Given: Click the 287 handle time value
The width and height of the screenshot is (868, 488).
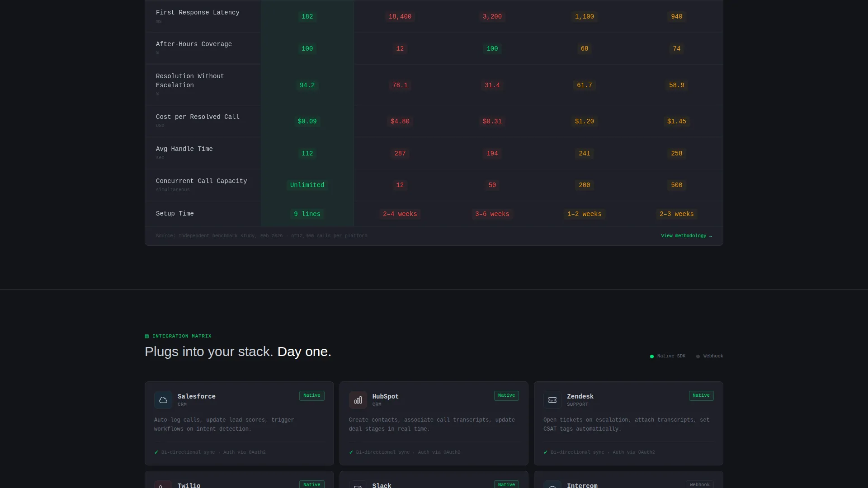Looking at the screenshot, I should pos(400,154).
